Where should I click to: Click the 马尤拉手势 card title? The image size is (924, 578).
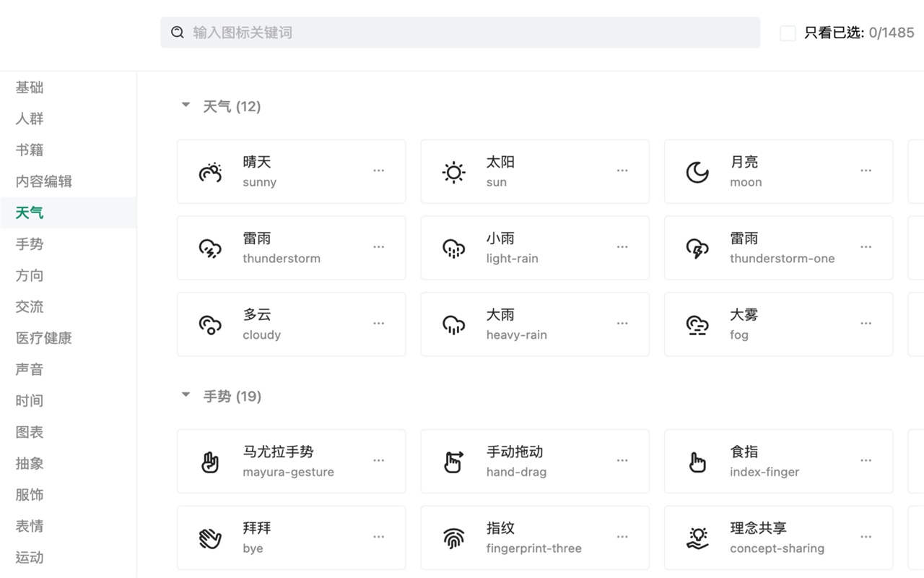coord(278,452)
